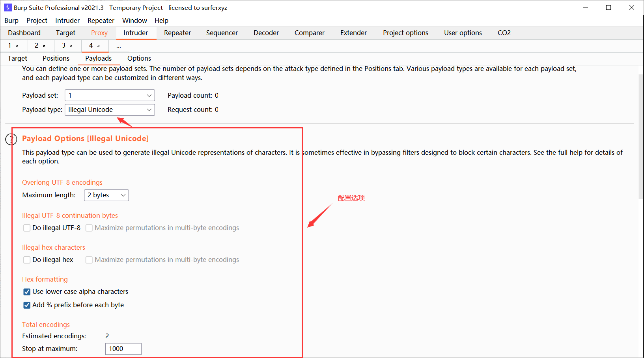Click the Request count: 0 text
The image size is (644, 358).
pos(193,109)
